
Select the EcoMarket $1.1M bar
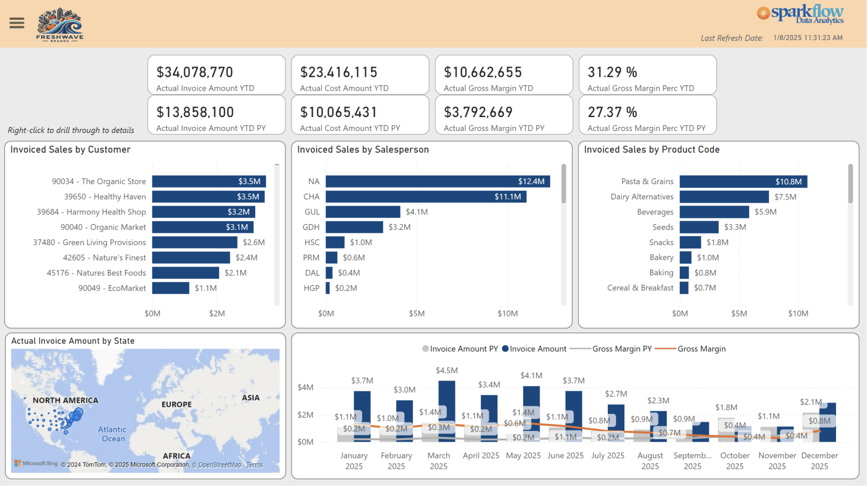coord(171,288)
